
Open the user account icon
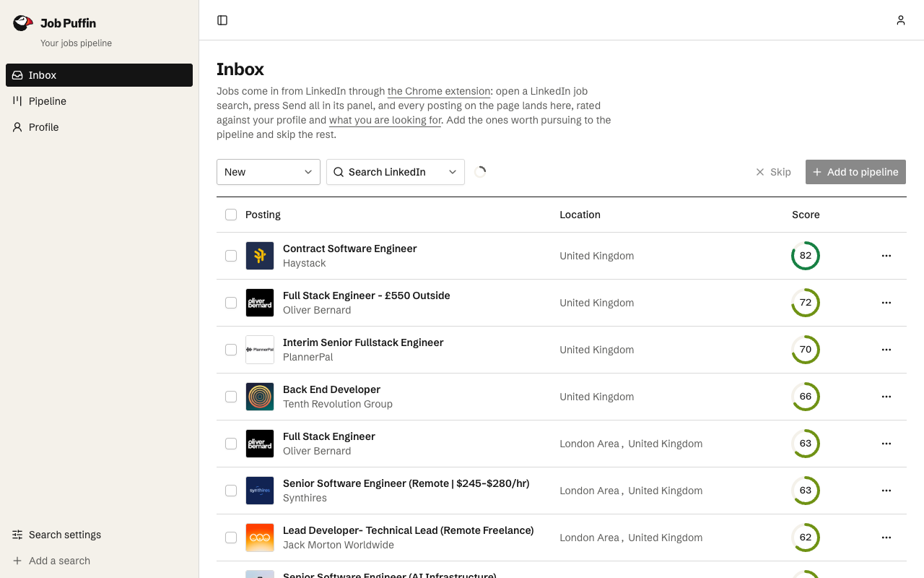coord(901,20)
